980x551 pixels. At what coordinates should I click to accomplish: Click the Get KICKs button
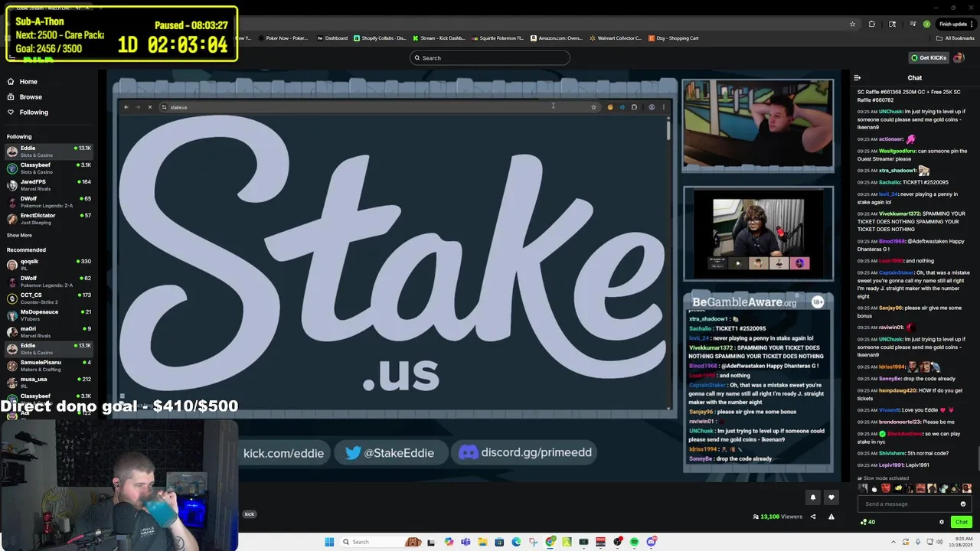click(929, 57)
